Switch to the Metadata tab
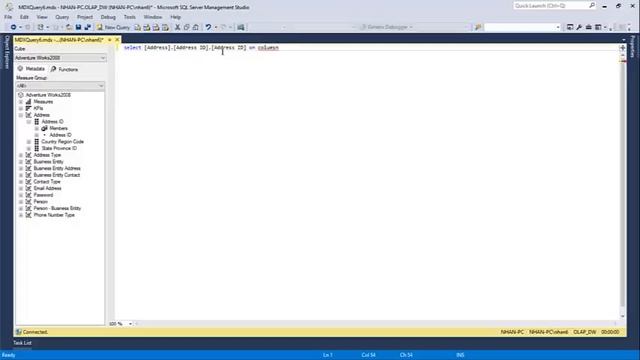This screenshot has width=640, height=360. pyautogui.click(x=31, y=69)
